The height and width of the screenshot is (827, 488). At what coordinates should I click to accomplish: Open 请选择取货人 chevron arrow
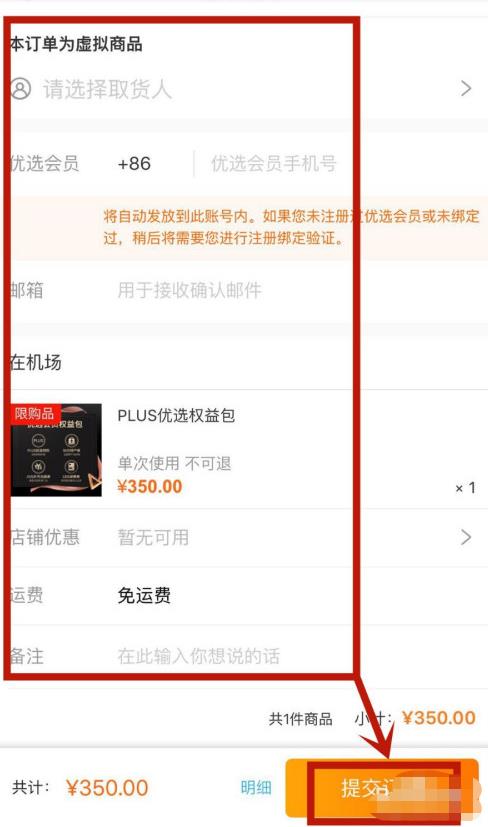pyautogui.click(x=466, y=89)
